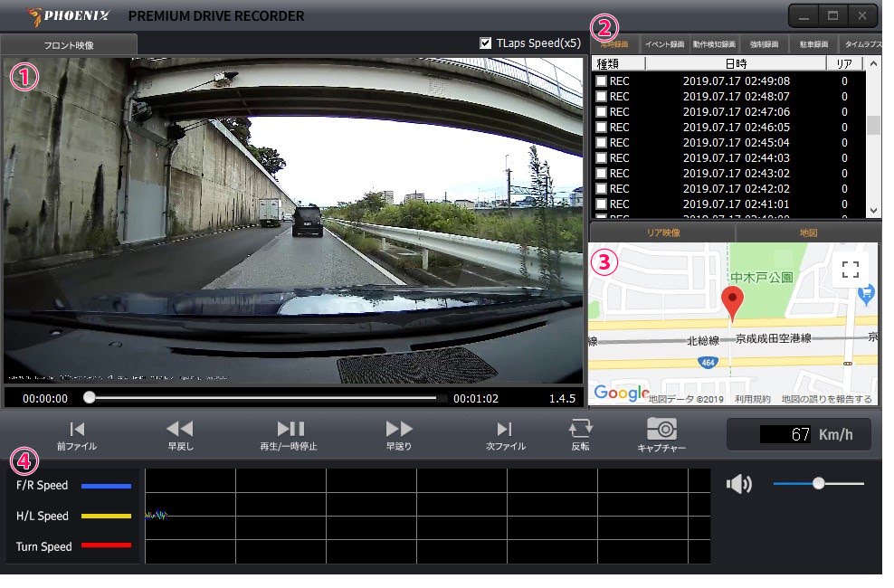Switch to the イベント録画 tab
The height and width of the screenshot is (588, 894).
click(x=665, y=44)
